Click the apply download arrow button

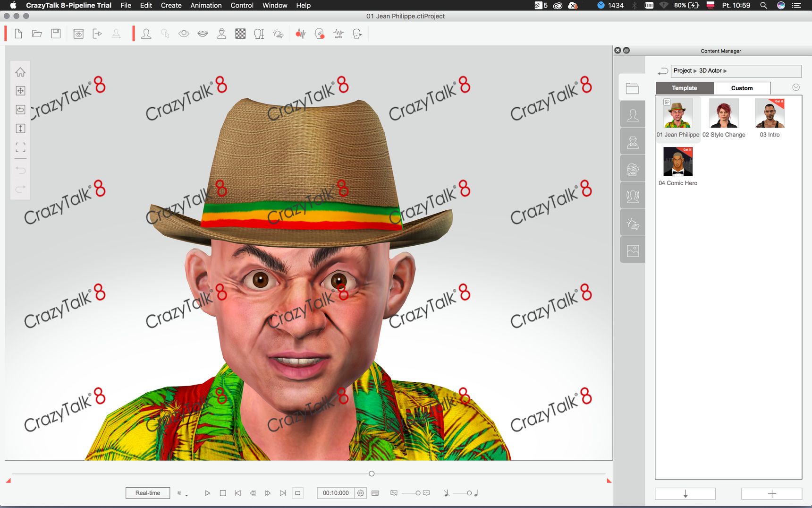coord(685,494)
